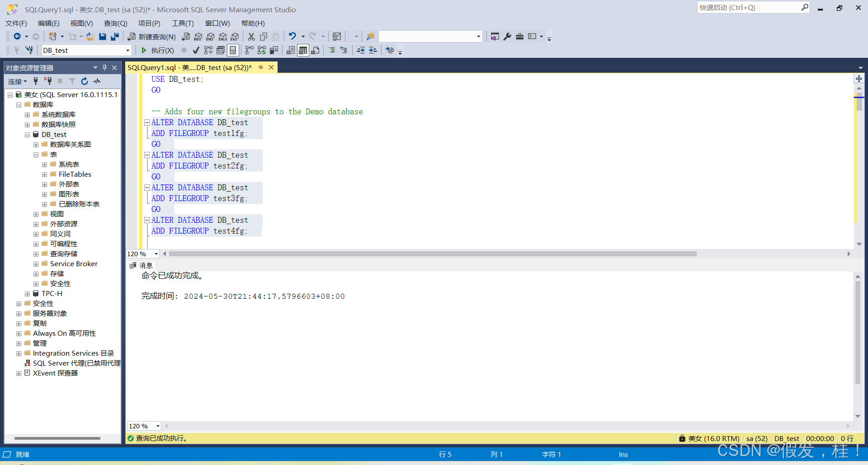Screen dimensions: 868x465
Task: Close the SQLQuery1.sql tab
Action: (x=271, y=67)
